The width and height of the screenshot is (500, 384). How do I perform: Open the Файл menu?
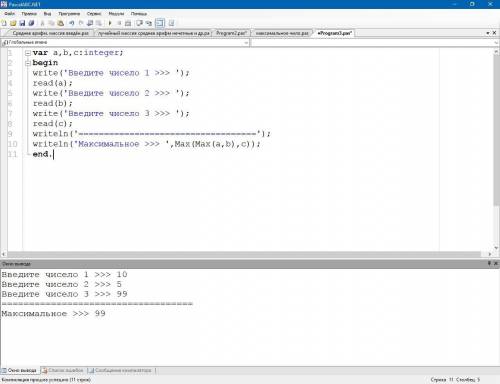pyautogui.click(x=9, y=14)
